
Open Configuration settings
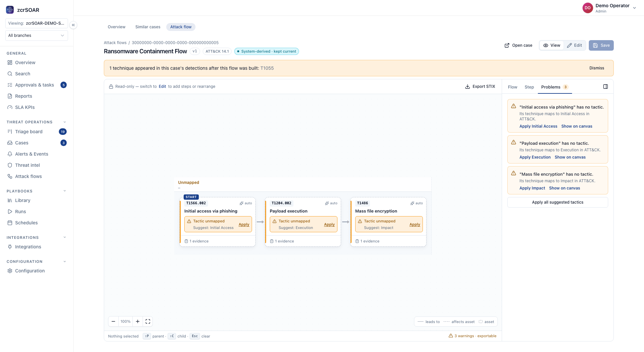point(36,271)
